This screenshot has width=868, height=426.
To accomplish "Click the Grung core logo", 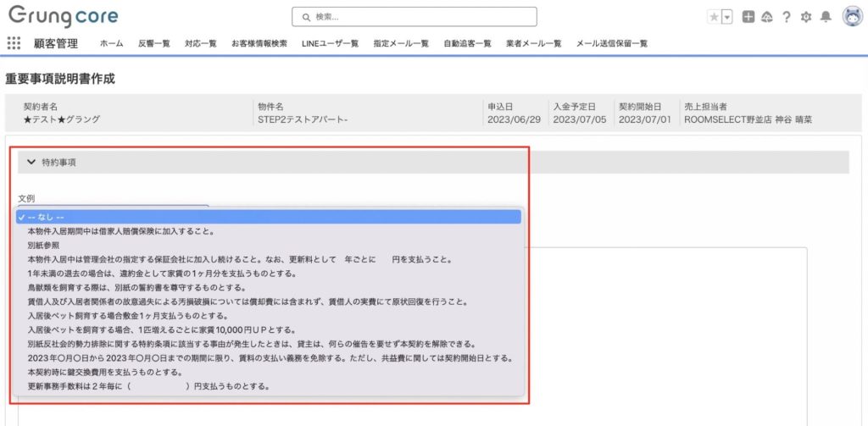I will point(64,16).
